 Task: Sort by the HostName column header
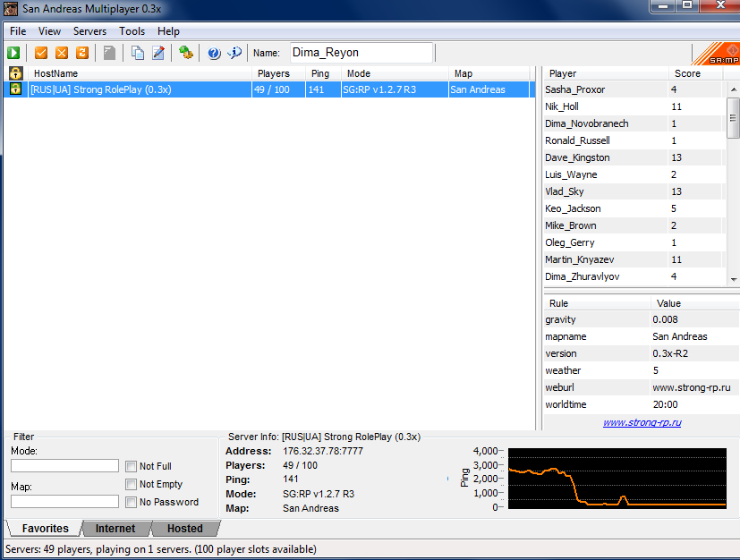tap(140, 73)
